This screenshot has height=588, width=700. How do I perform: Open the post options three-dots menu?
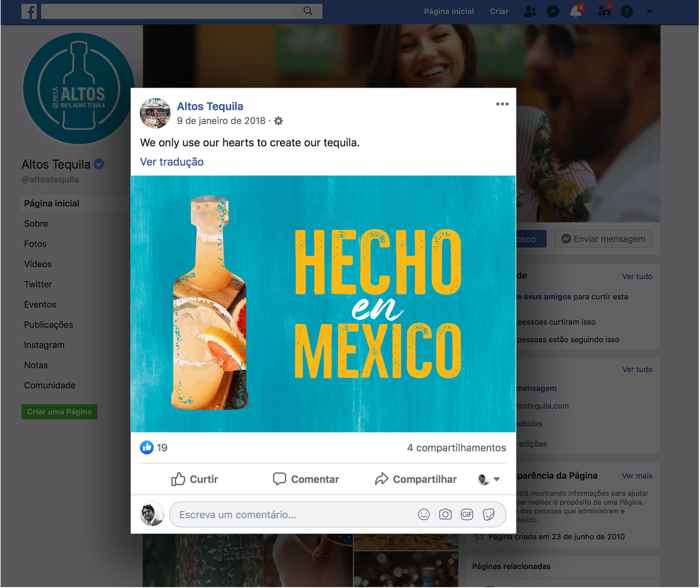(502, 104)
